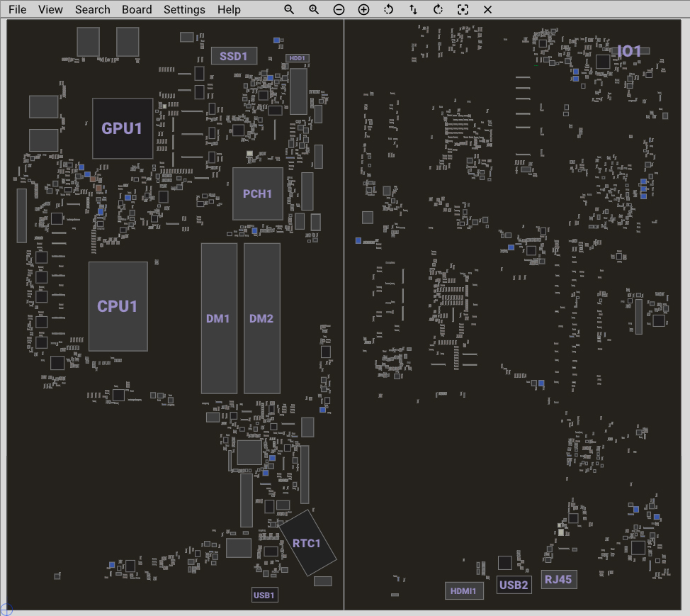Image resolution: width=690 pixels, height=616 pixels.
Task: Open the Board menu
Action: coord(137,10)
